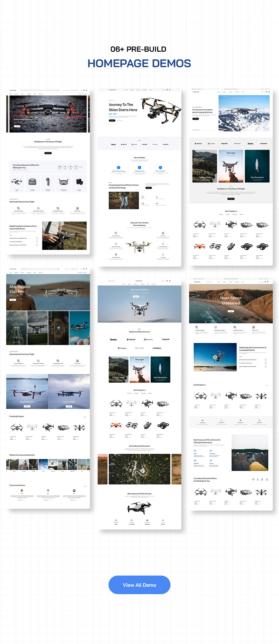Click the third blue How It Works icon
This screenshot has height=644, width=279.
(160, 168)
